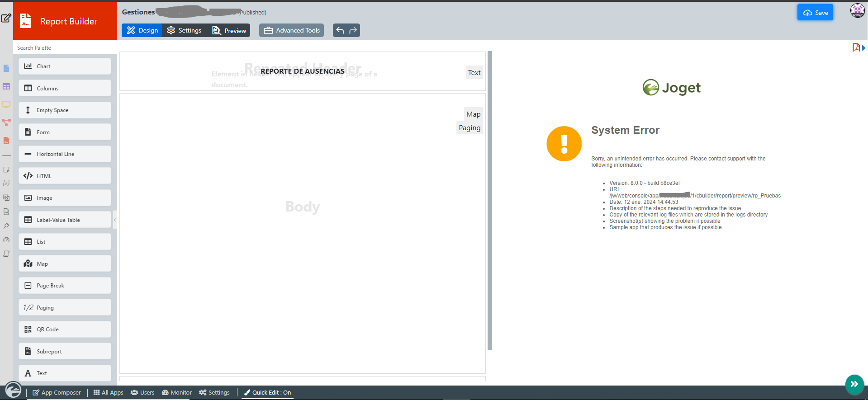
Task: Click the Text label in header canvas
Action: click(474, 73)
